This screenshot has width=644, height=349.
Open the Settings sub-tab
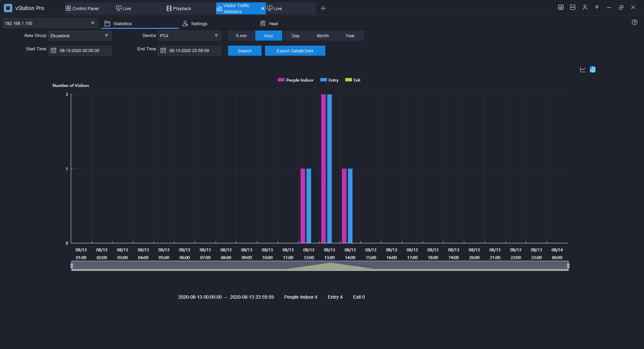218,23
